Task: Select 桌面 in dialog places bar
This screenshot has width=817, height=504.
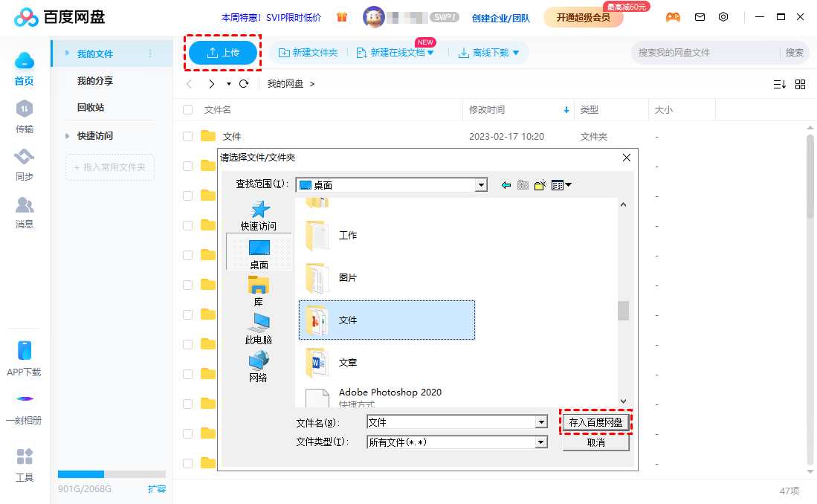Action: pyautogui.click(x=259, y=252)
